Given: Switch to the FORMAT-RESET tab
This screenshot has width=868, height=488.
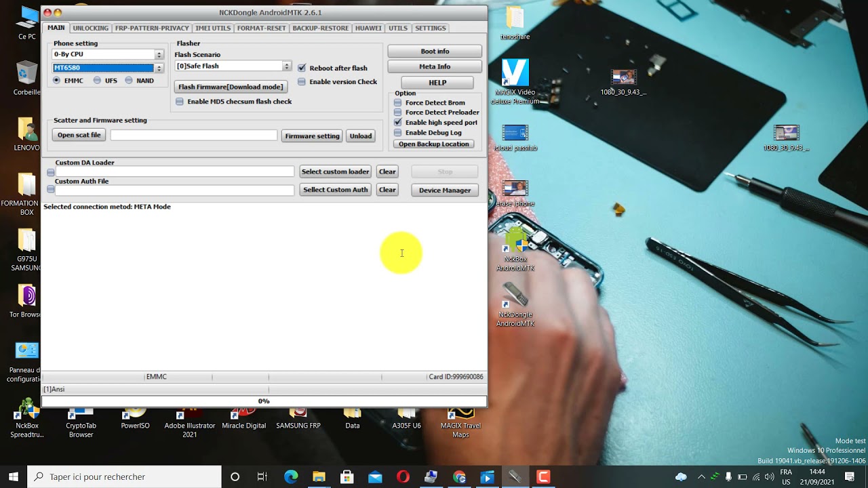Looking at the screenshot, I should click(262, 28).
